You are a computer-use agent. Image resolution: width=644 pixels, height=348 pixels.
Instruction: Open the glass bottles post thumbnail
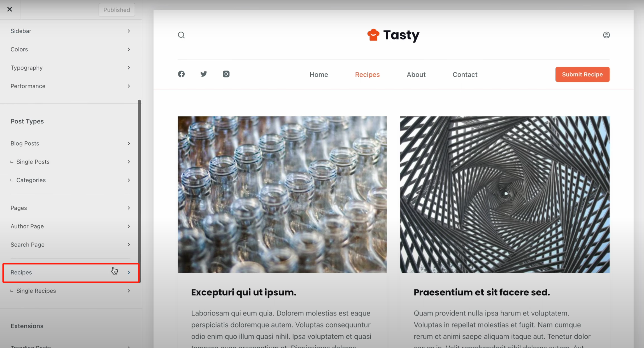tap(282, 195)
